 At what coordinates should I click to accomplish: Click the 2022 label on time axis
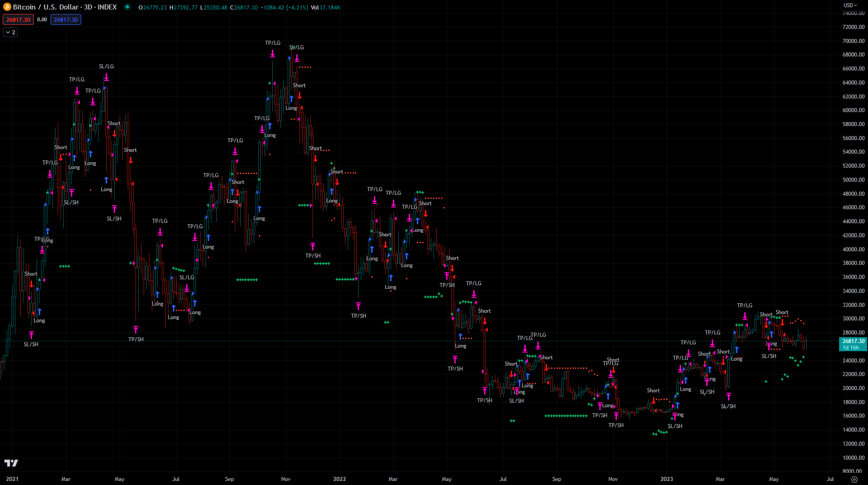click(x=339, y=479)
